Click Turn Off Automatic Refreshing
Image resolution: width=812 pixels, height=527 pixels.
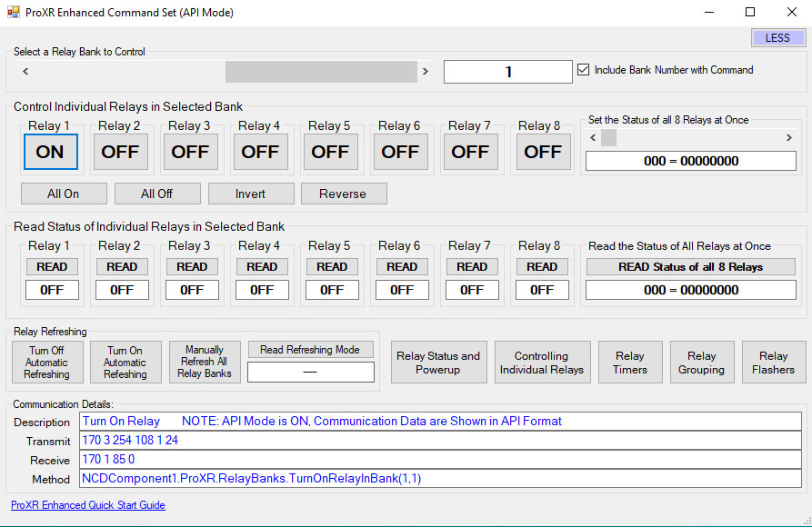click(x=47, y=362)
